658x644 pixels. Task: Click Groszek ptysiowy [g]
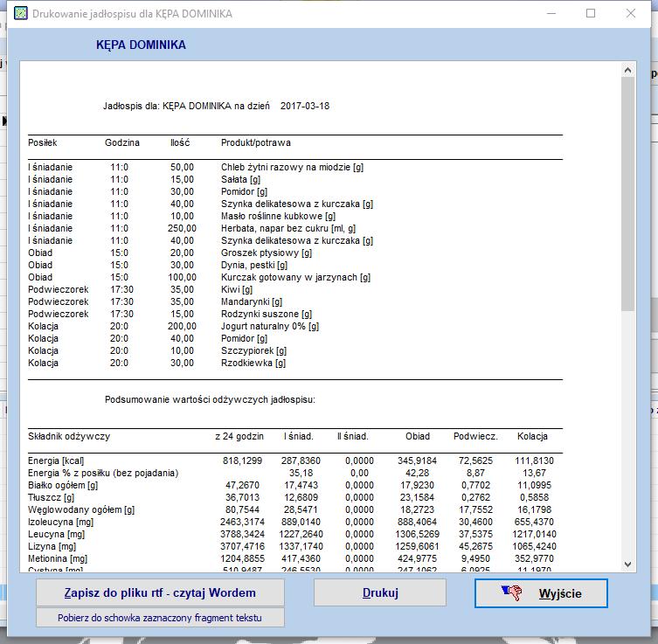267,253
